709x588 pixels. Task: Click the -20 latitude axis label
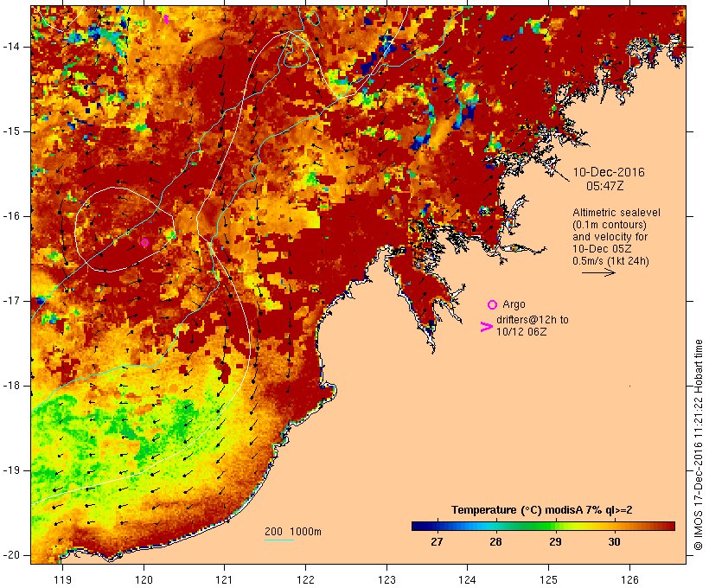11,555
